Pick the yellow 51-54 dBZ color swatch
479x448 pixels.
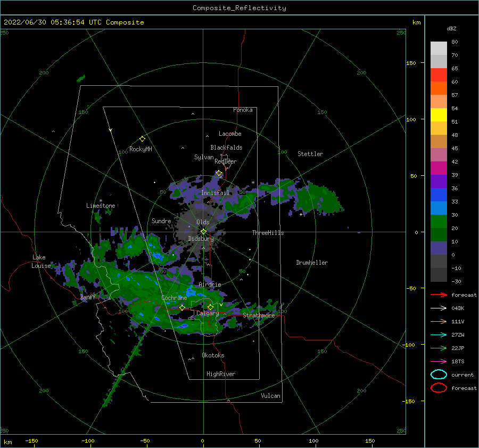[439, 115]
